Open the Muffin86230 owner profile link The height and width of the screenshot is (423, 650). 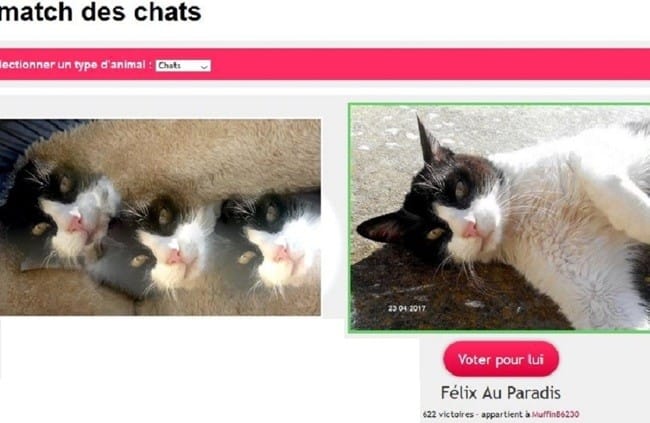tap(555, 414)
